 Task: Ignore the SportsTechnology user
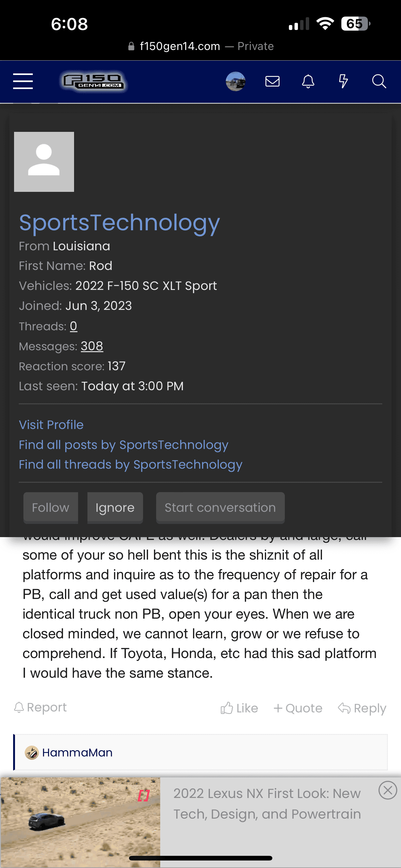point(115,507)
